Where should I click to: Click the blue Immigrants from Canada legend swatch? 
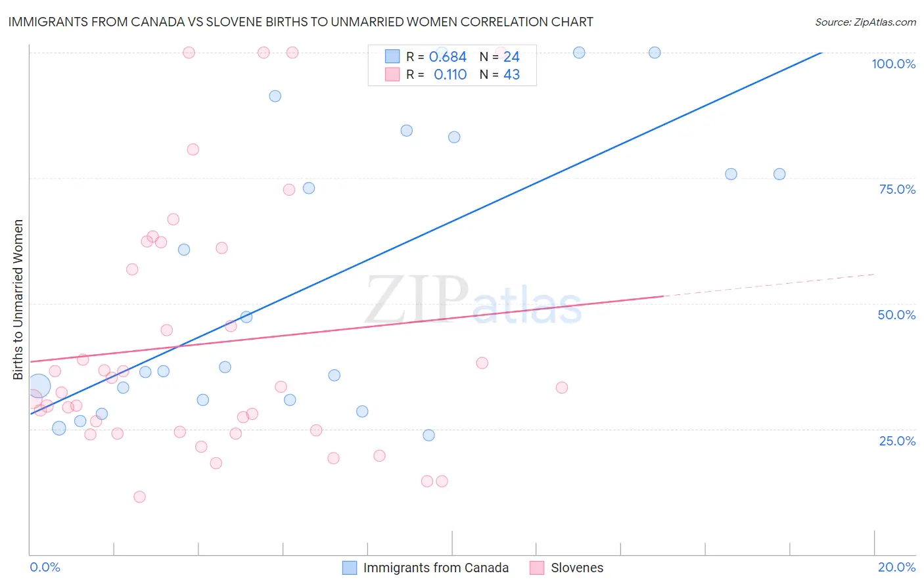(x=350, y=568)
